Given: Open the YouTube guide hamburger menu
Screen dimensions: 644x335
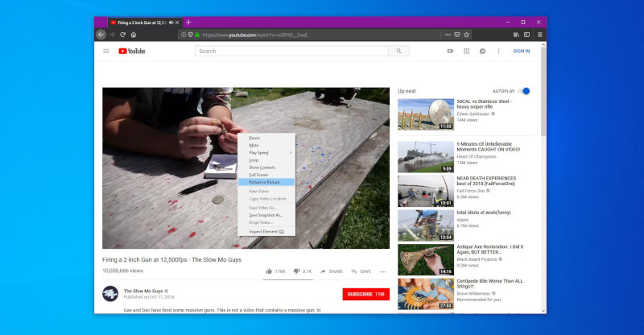Looking at the screenshot, I should tap(106, 51).
